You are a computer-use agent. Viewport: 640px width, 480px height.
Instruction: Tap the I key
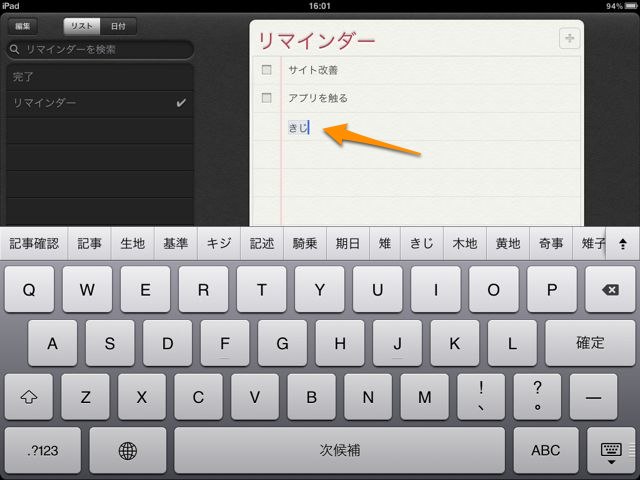click(436, 290)
